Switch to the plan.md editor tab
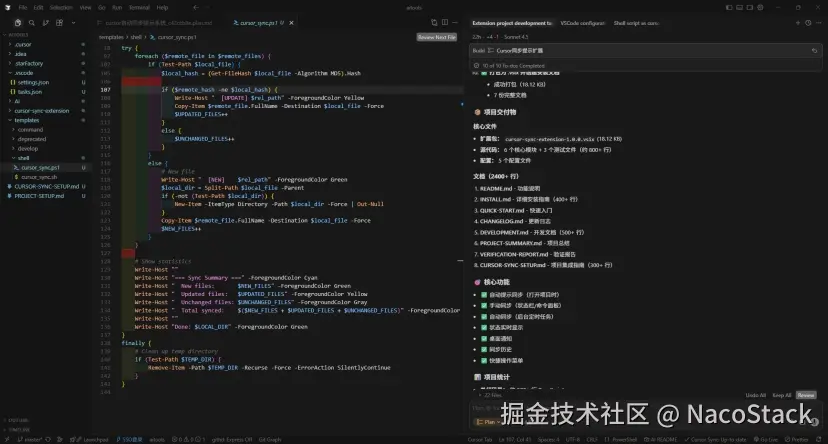The image size is (828, 444). [x=155, y=23]
